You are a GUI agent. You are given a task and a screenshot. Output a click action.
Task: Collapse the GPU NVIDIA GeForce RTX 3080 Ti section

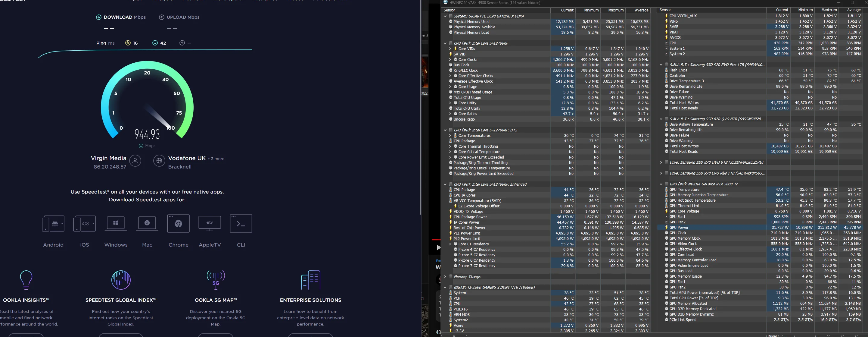click(661, 184)
